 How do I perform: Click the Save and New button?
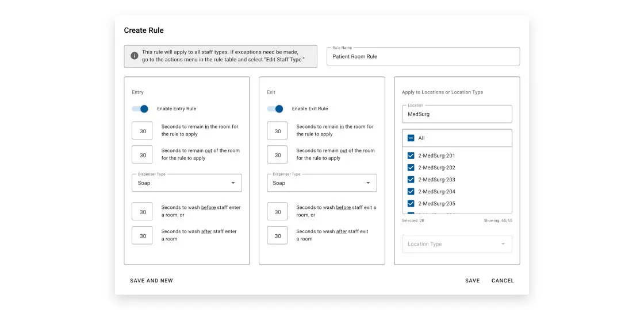(x=151, y=281)
